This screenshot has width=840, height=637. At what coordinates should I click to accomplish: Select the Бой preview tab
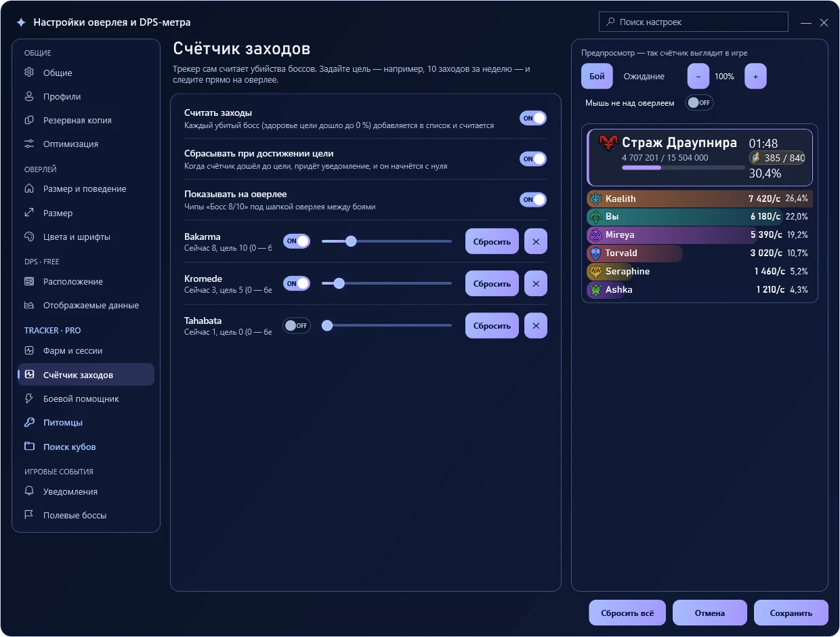pos(597,77)
